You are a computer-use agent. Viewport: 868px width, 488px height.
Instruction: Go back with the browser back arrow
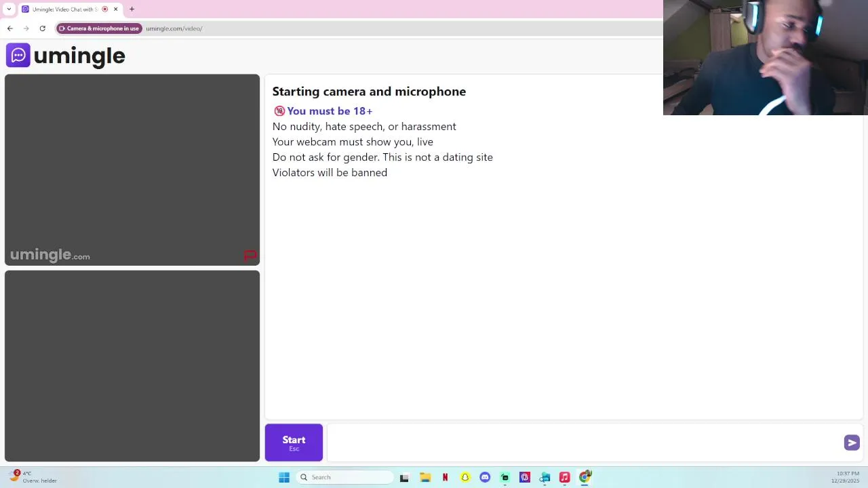click(x=9, y=28)
